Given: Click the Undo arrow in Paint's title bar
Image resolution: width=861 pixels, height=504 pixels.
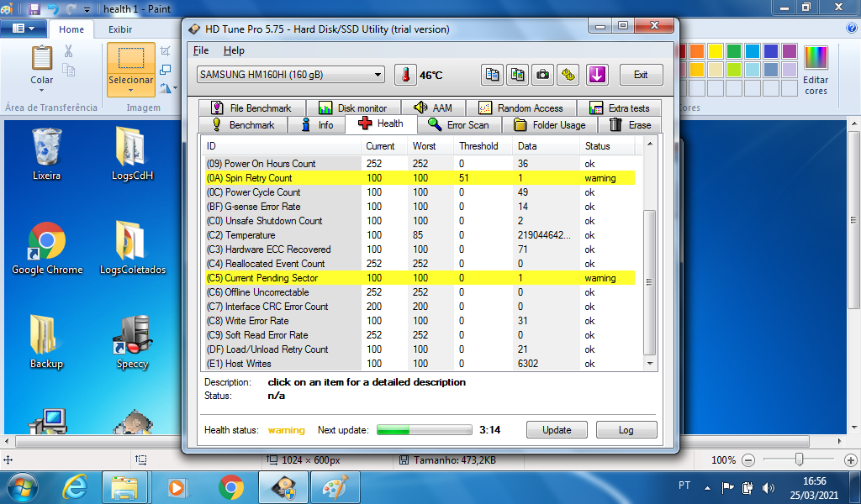Looking at the screenshot, I should [x=53, y=8].
